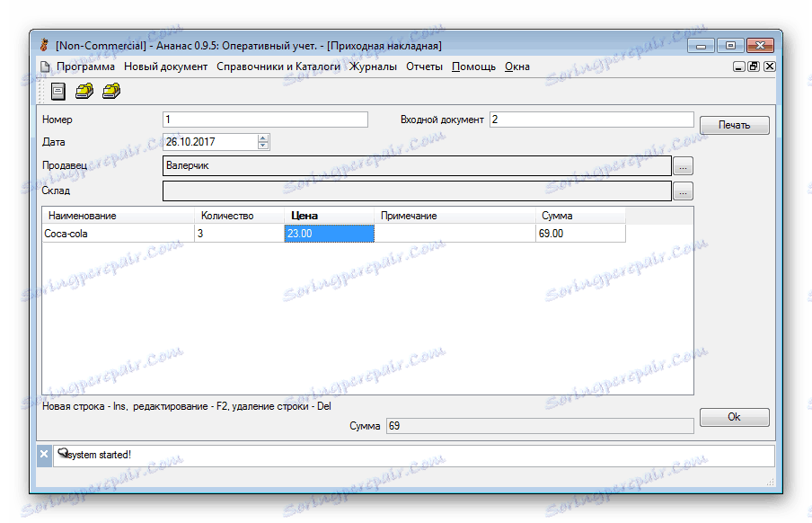Click the document icon left of Программа
Image resolution: width=812 pixels, height=523 pixels.
(x=46, y=66)
